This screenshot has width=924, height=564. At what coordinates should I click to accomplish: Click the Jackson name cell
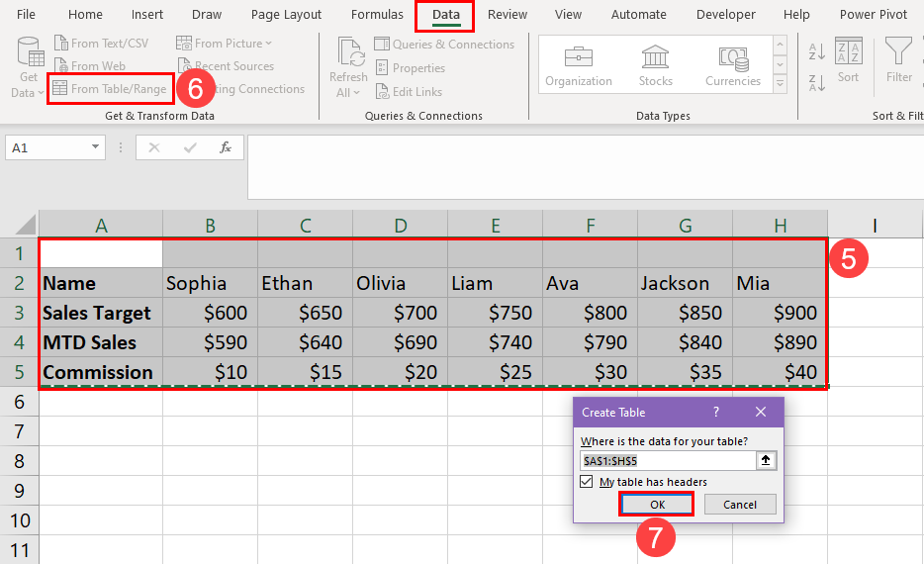pyautogui.click(x=685, y=283)
